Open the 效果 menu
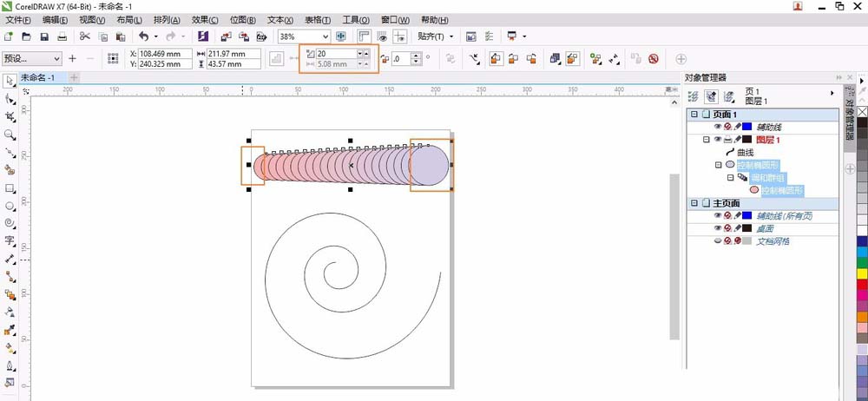 pyautogui.click(x=205, y=20)
